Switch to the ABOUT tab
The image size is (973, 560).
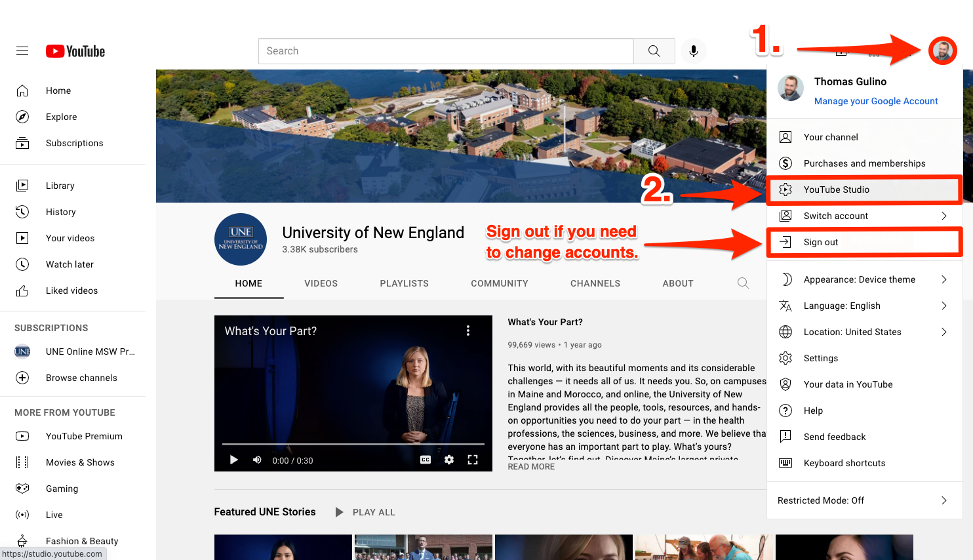tap(678, 283)
